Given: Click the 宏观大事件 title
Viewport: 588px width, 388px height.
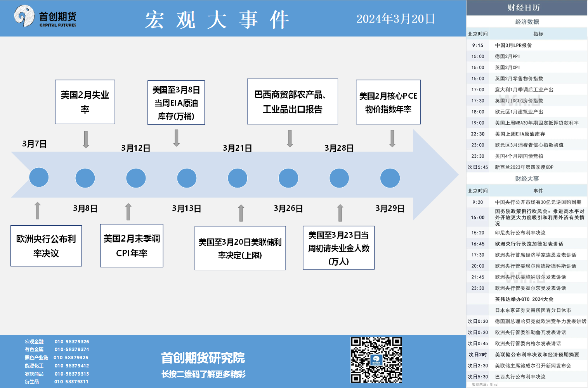Looking at the screenshot, I should pyautogui.click(x=217, y=19).
